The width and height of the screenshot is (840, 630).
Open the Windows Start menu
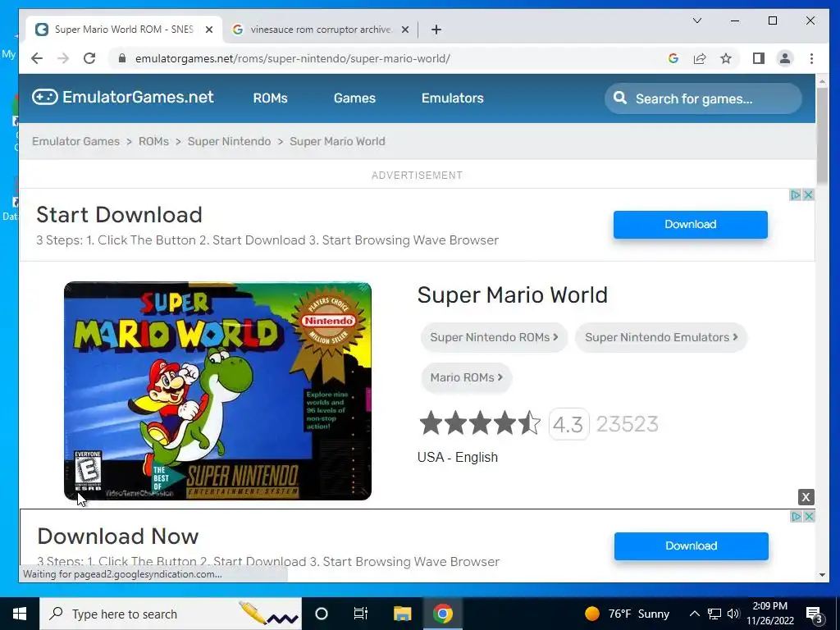pos(20,614)
